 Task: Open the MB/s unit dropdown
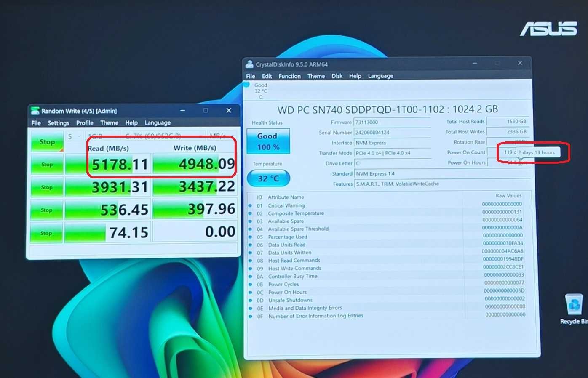click(221, 136)
